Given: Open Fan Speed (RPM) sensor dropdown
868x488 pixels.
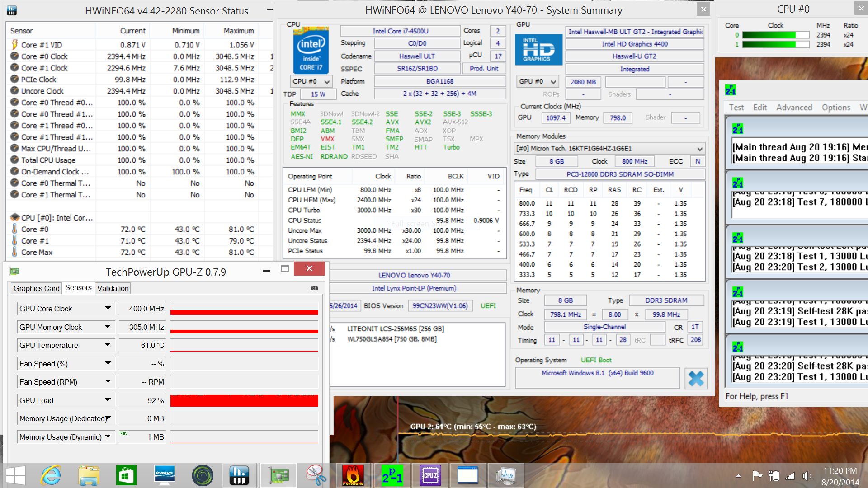Looking at the screenshot, I should (x=108, y=382).
